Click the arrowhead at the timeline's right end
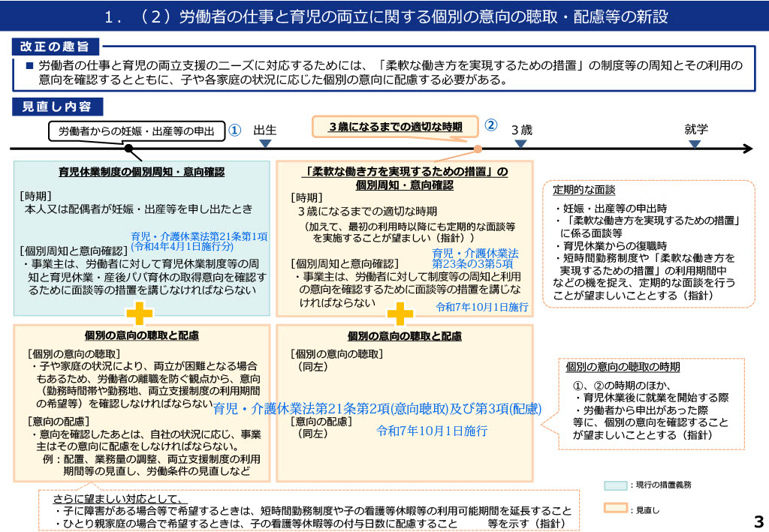The image size is (769, 532). pyautogui.click(x=747, y=149)
